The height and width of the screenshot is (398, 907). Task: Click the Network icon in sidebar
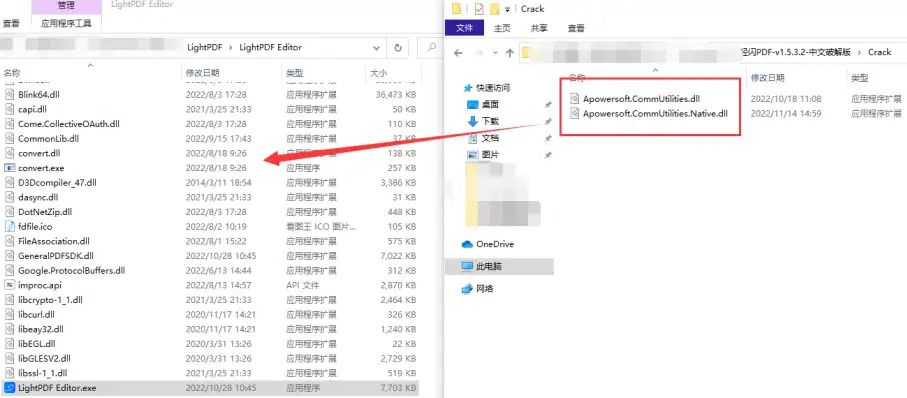[467, 289]
